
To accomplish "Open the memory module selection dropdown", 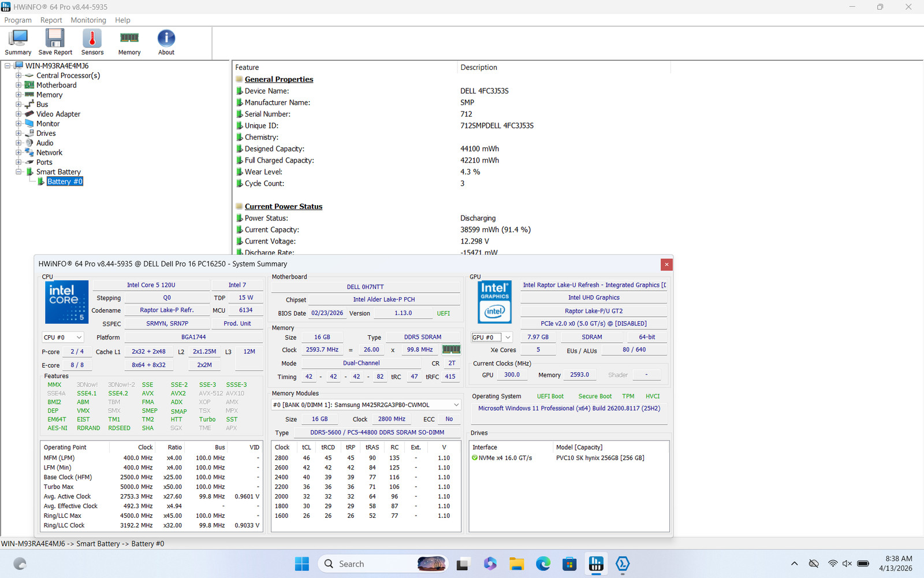I will 366,405.
